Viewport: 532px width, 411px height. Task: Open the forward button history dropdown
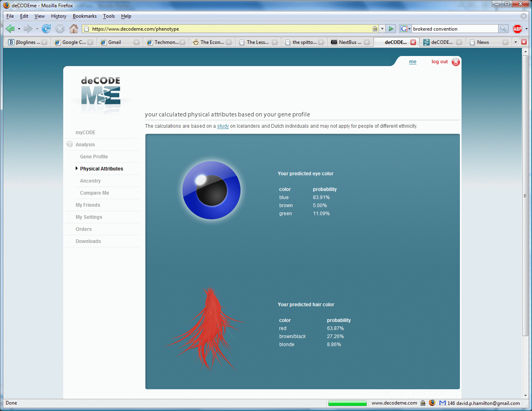click(37, 29)
